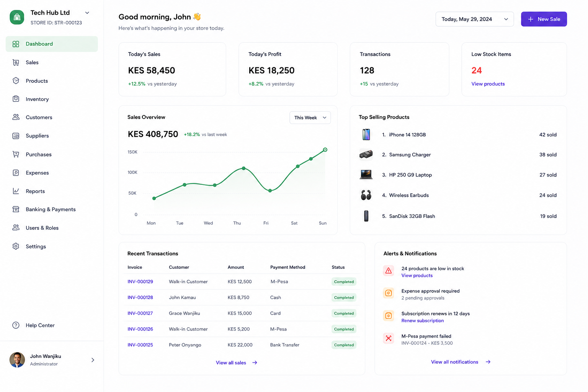Click the Banking & Payments icon in sidebar
The height and width of the screenshot is (392, 588).
coord(16,209)
